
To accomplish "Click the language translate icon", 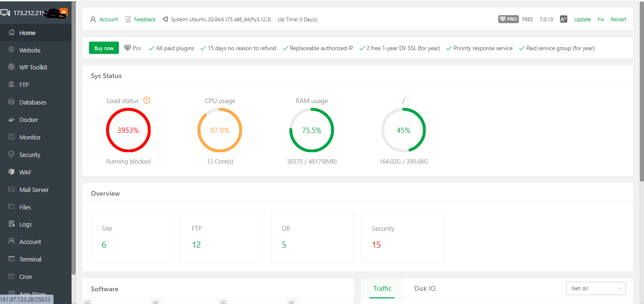I will (x=563, y=19).
